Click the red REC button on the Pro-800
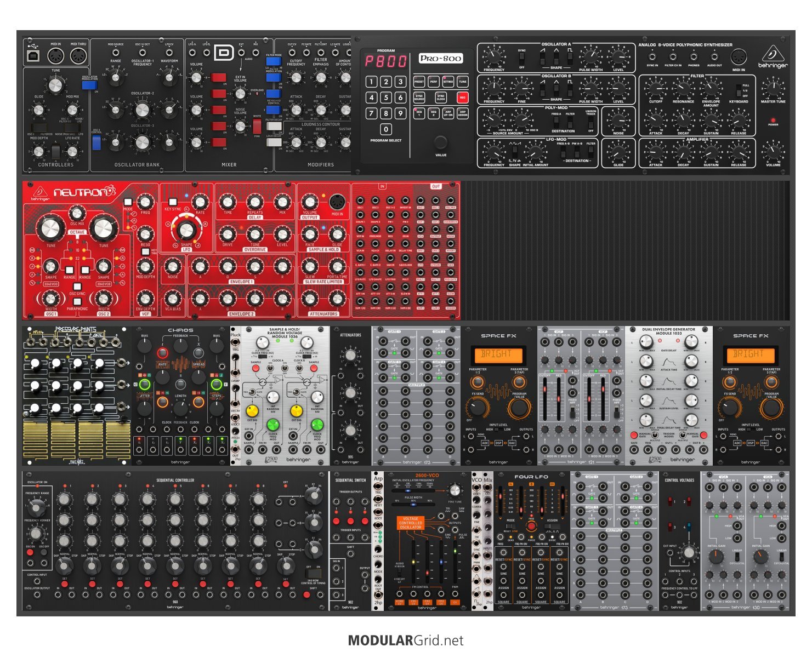The width and height of the screenshot is (812, 652). (463, 98)
